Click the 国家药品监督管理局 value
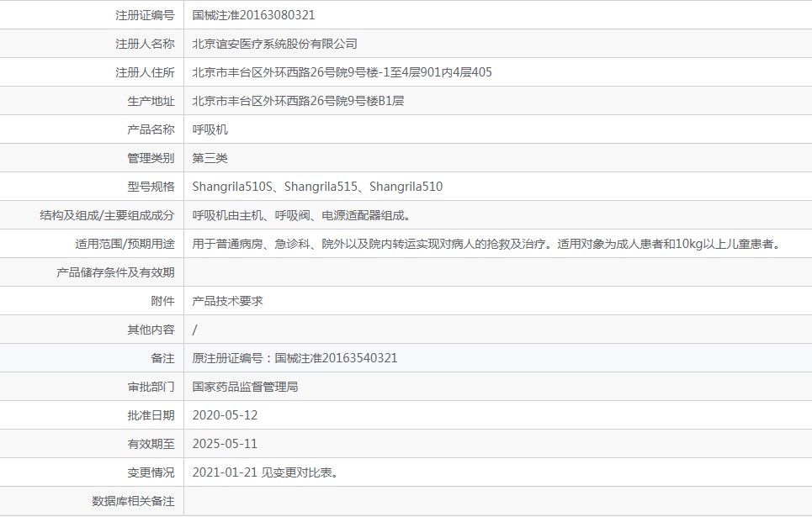The width and height of the screenshot is (812, 517). 245,387
